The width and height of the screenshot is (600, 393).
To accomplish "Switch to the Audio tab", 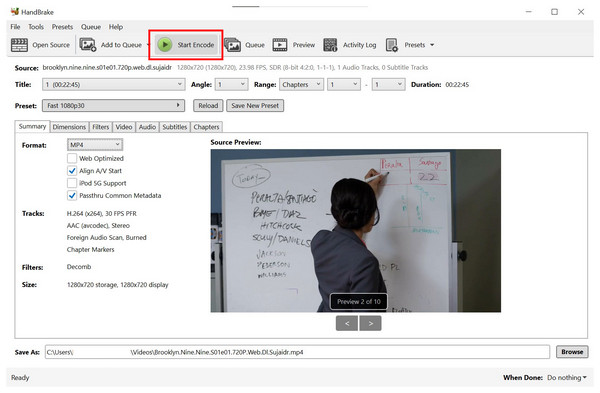I will pos(147,127).
